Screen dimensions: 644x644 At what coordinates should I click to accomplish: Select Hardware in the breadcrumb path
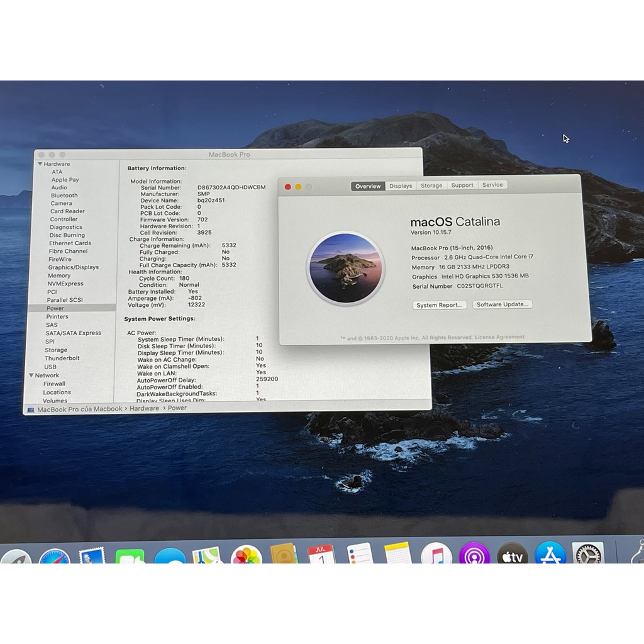click(144, 408)
